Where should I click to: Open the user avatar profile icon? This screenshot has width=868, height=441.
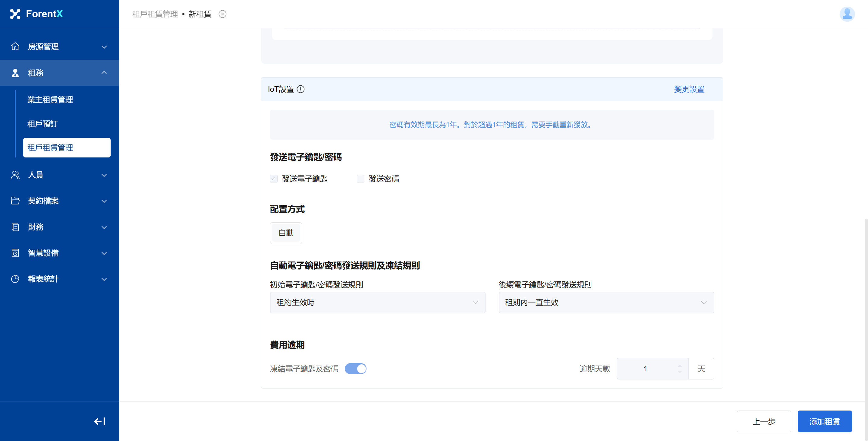pos(847,14)
